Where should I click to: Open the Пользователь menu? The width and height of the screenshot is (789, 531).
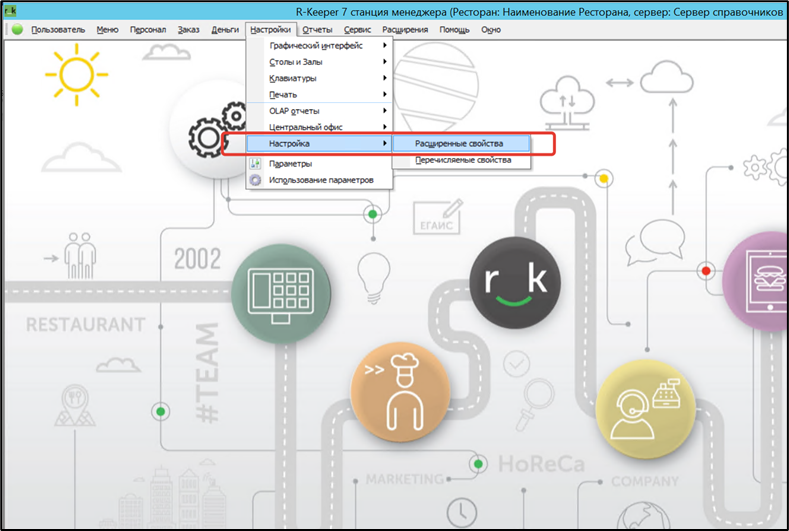tap(58, 30)
